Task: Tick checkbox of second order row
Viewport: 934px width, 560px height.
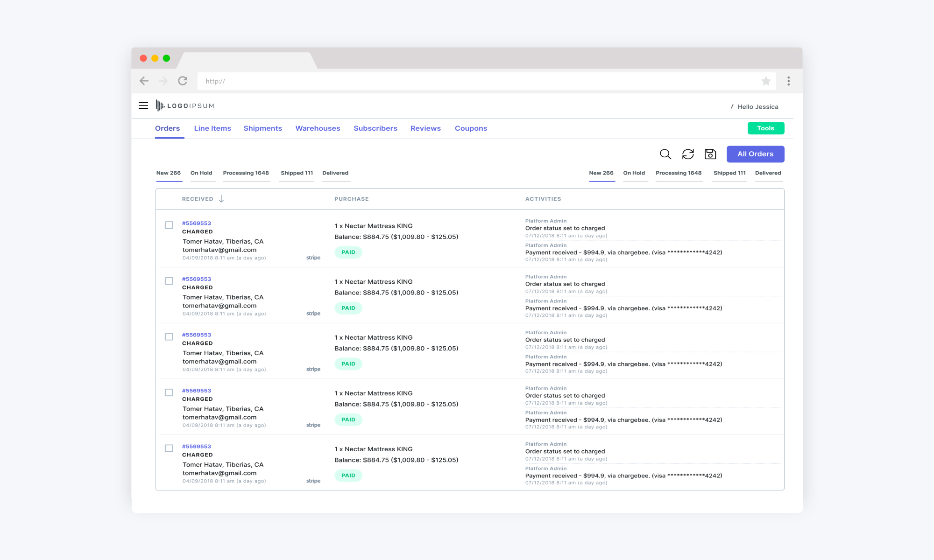Action: 169,281
